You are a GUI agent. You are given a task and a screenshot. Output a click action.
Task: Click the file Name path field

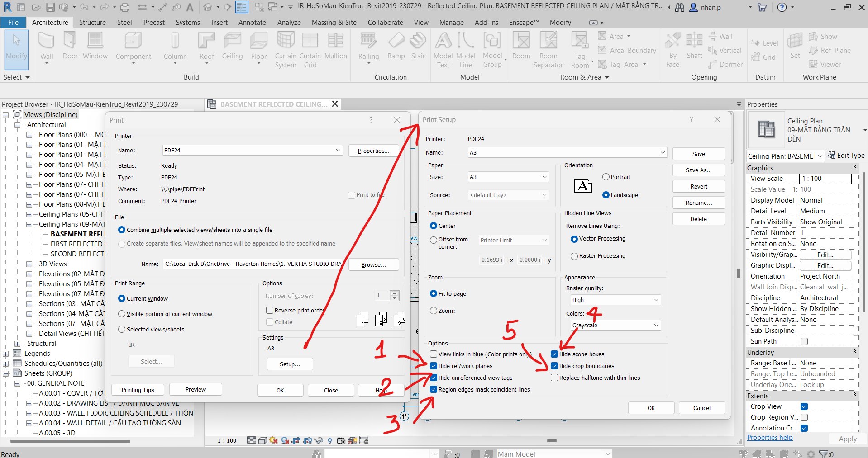253,264
